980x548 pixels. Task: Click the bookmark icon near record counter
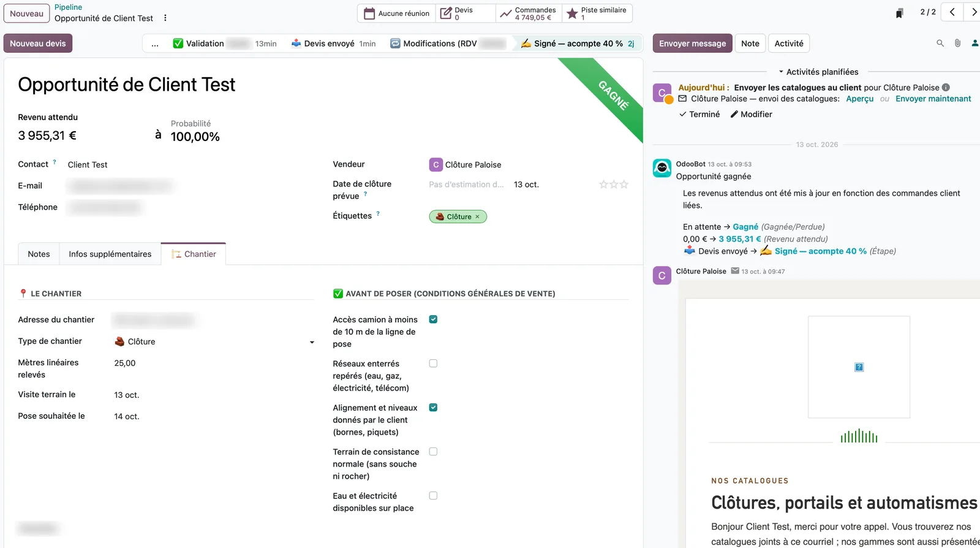[899, 13]
